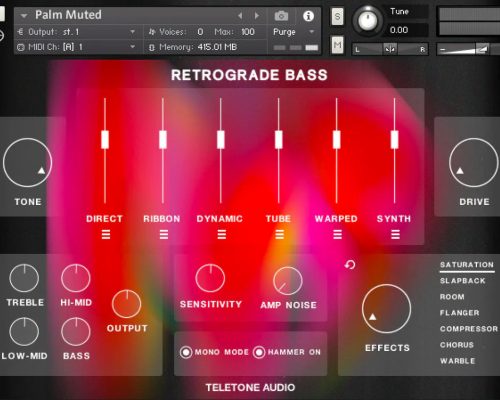Click the SENSITIVITY knob
This screenshot has height=400, width=500.
[210, 278]
